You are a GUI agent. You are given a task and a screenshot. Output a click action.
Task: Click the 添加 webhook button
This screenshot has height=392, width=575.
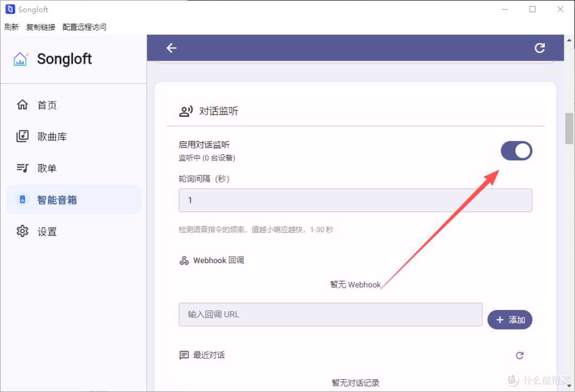click(x=510, y=320)
